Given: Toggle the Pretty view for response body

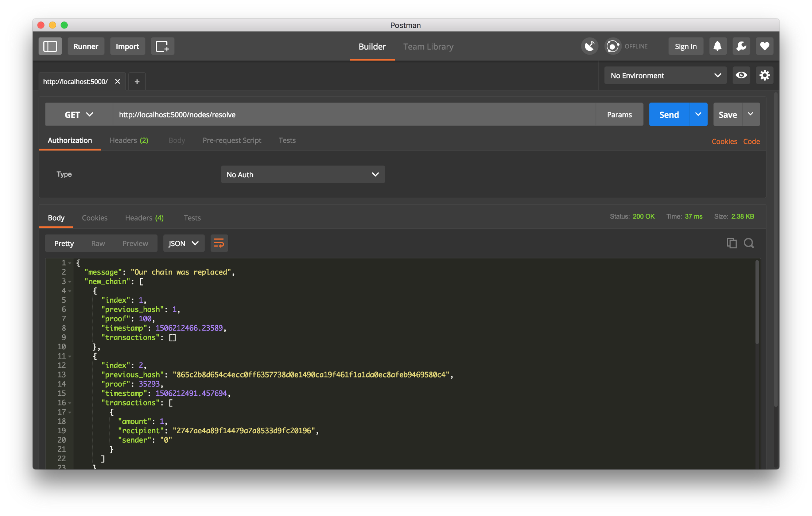Looking at the screenshot, I should point(64,243).
